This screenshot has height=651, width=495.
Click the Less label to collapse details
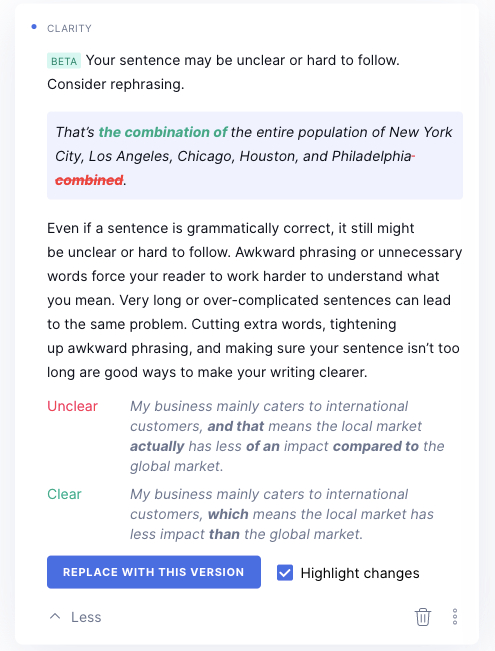[86, 617]
